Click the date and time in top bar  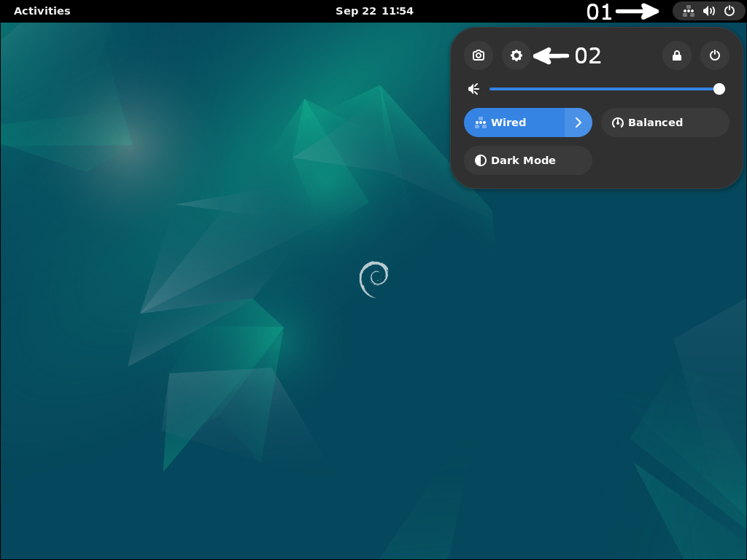374,11
